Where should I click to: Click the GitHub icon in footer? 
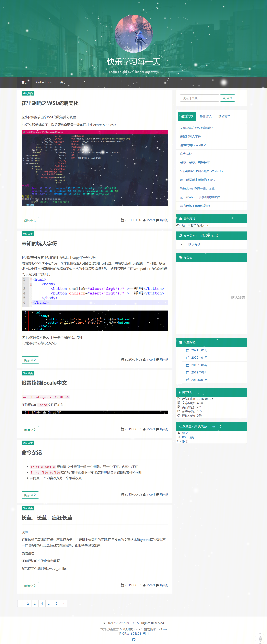pyautogui.click(x=133, y=639)
